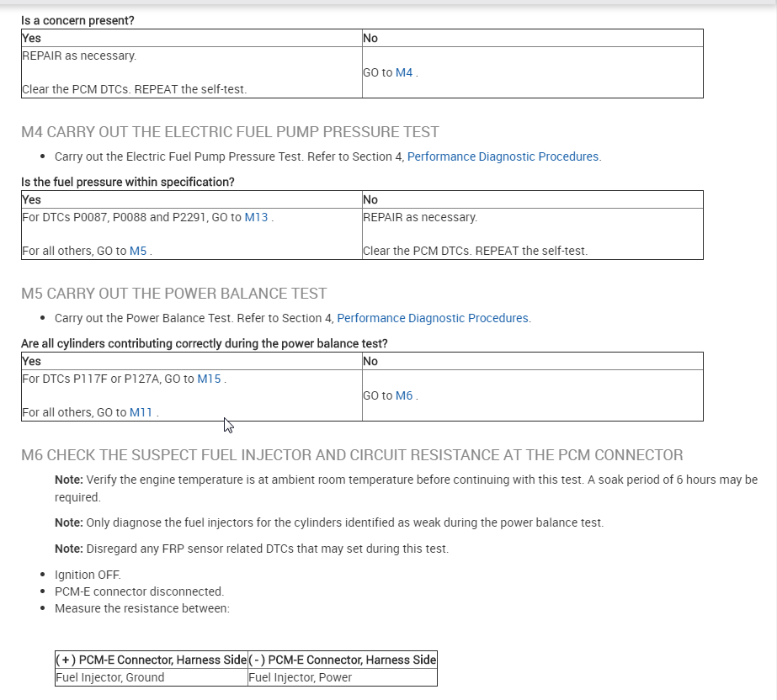Click the M5 Power Balance Test heading
The height and width of the screenshot is (700, 777).
click(x=173, y=294)
